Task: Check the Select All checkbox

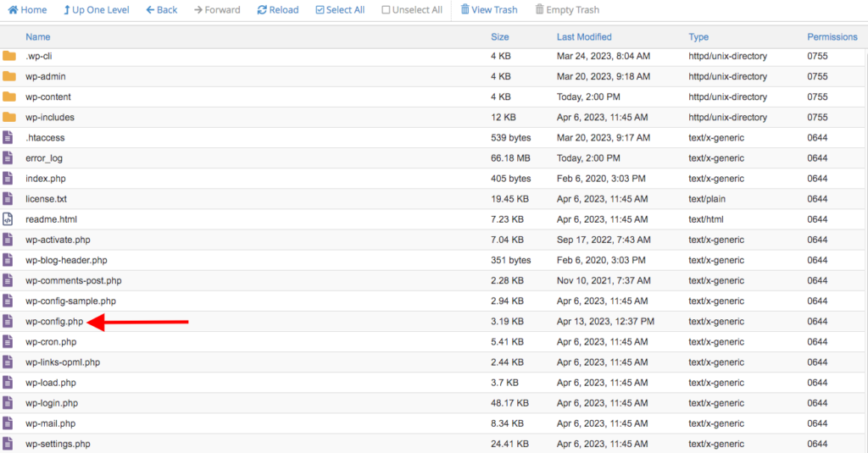Action: pos(320,10)
